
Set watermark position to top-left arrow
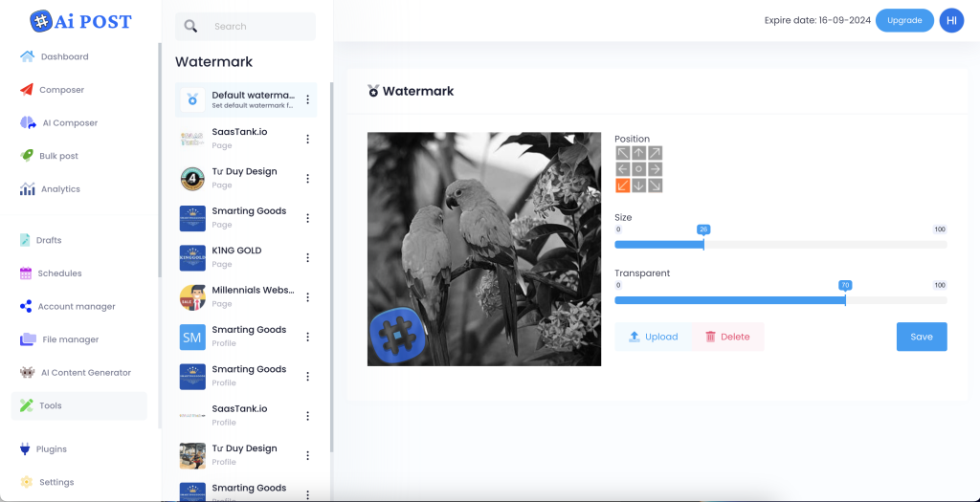tap(623, 153)
